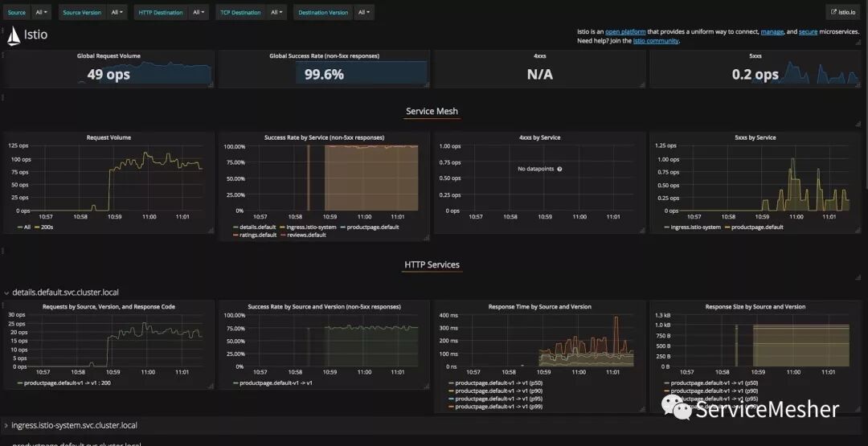
Task: Open the TCP Destination All dropdown
Action: click(276, 12)
